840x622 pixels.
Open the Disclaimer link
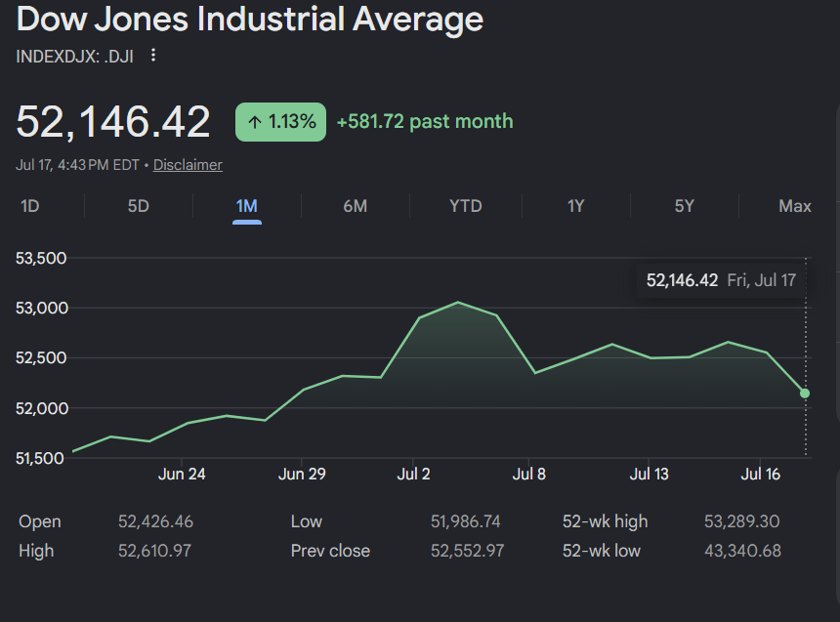pos(188,165)
